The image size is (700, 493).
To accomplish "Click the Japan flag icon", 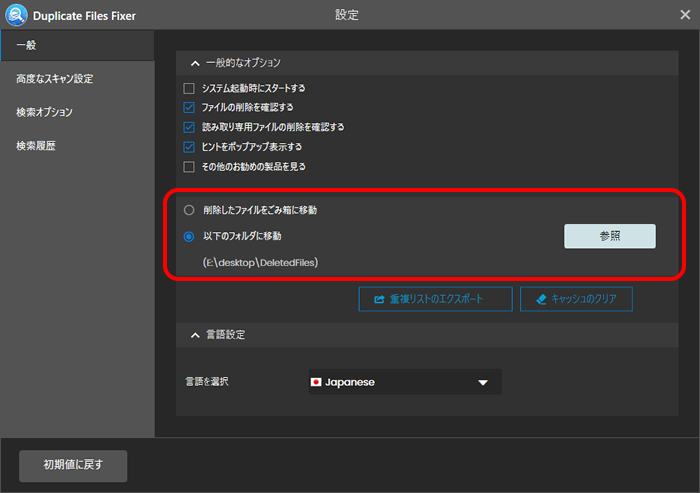I will [x=316, y=382].
